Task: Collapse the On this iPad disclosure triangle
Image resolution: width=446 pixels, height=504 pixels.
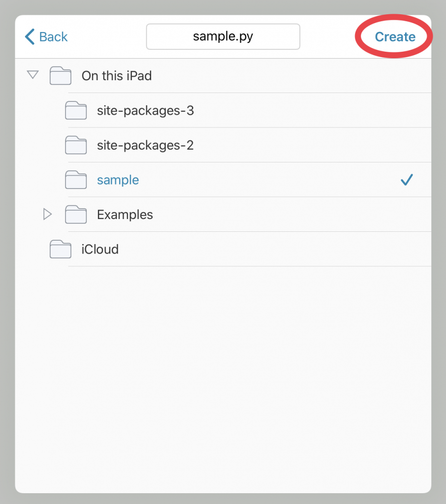Action: pos(33,75)
